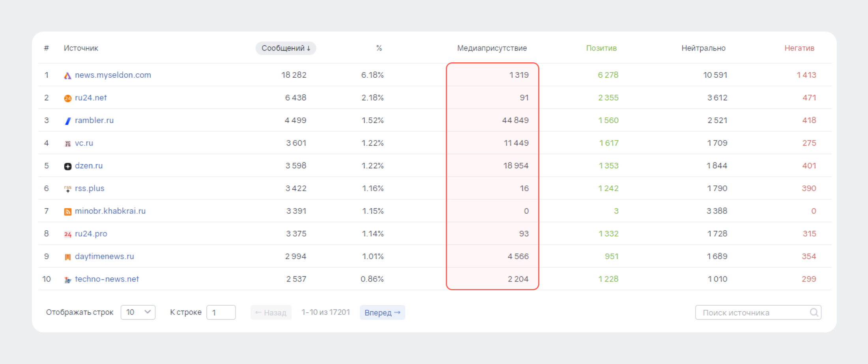The image size is (868, 364).
Task: Click messages value 2 537
Action: click(296, 279)
